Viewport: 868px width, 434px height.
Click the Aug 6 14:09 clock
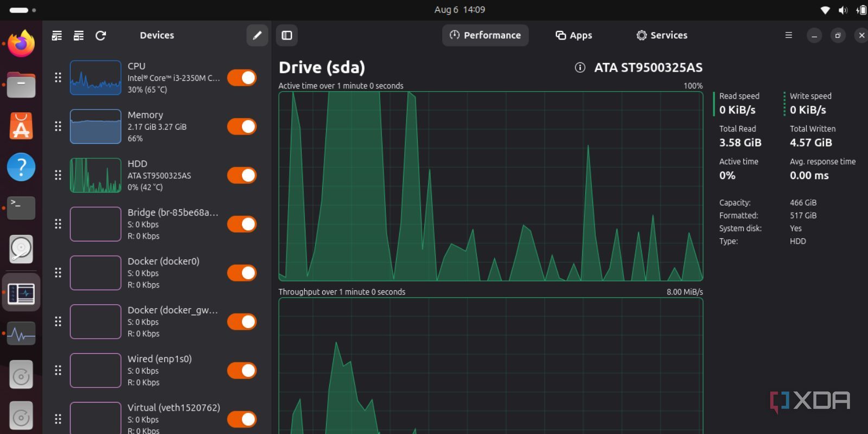459,10
